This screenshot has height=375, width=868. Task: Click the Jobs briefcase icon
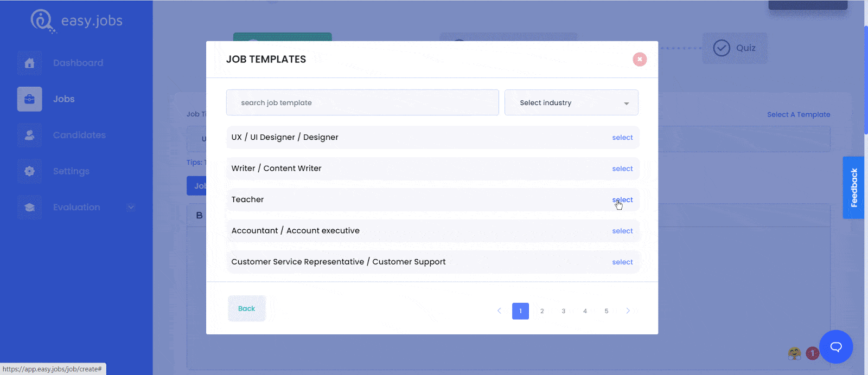coord(29,99)
